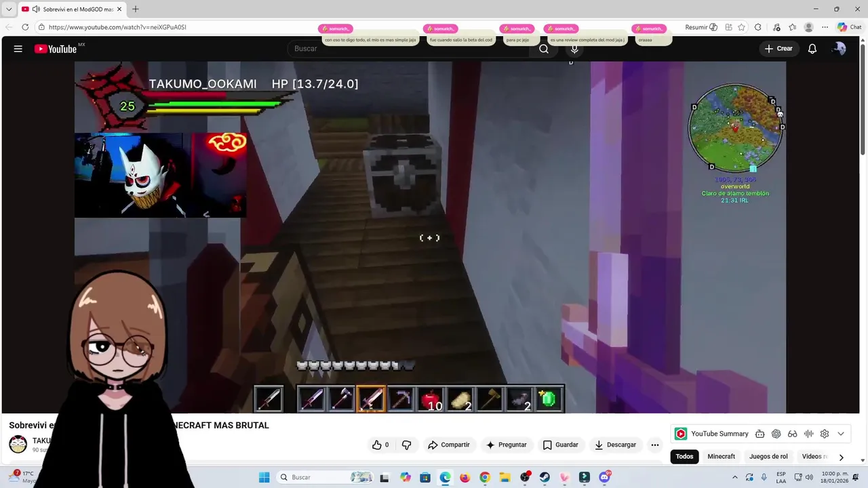868x488 pixels.
Task: Open the browser profile icon
Action: pyautogui.click(x=808, y=27)
